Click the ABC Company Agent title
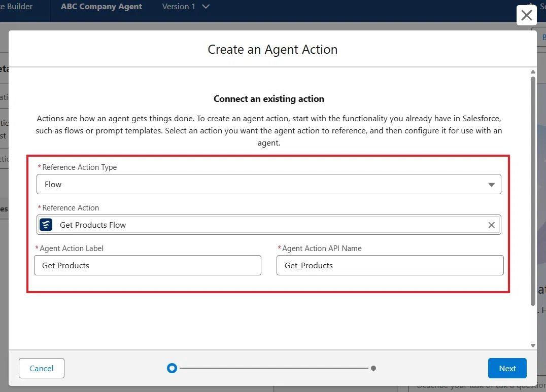This screenshot has width=546, height=392. click(101, 6)
